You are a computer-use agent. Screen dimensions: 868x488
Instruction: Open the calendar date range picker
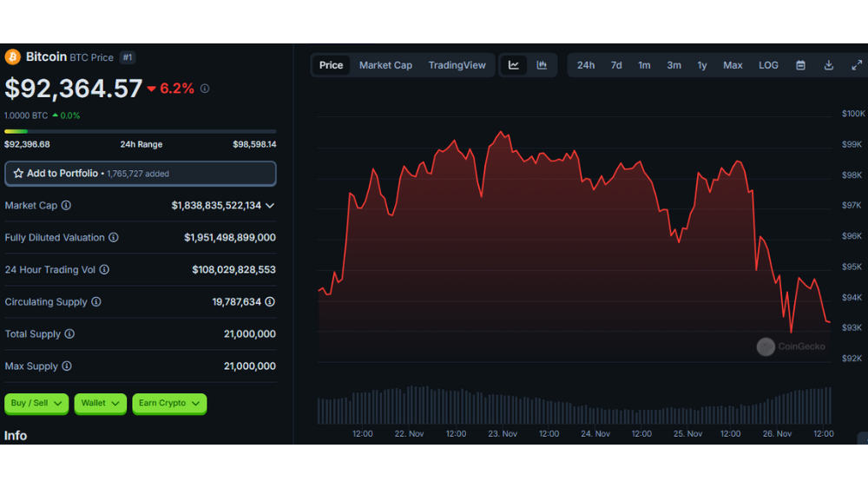pyautogui.click(x=800, y=65)
